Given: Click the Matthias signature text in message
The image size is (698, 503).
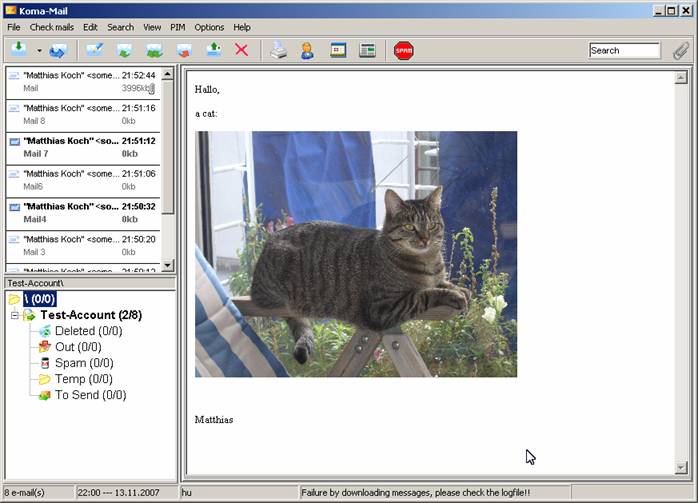Looking at the screenshot, I should click(214, 420).
